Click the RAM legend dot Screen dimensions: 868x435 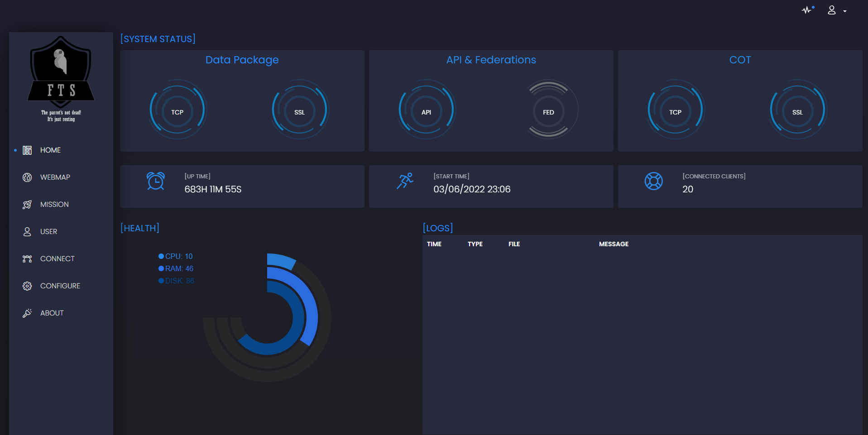tap(161, 268)
